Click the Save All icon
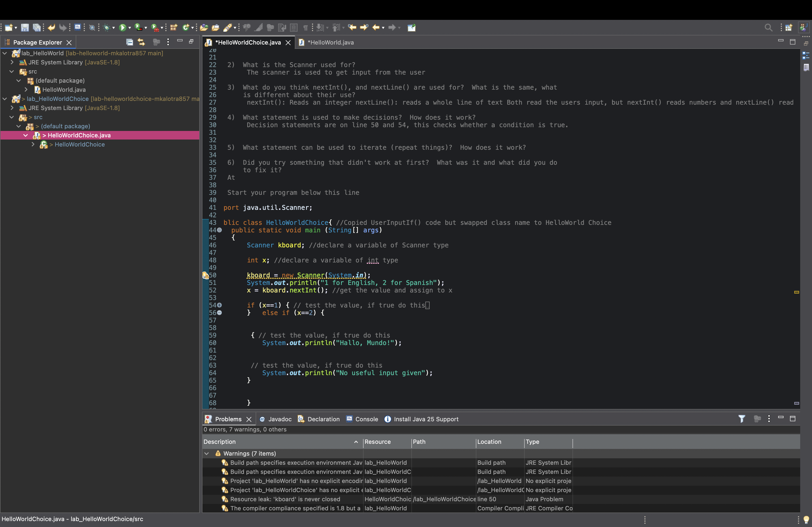This screenshot has width=812, height=527. [37, 28]
